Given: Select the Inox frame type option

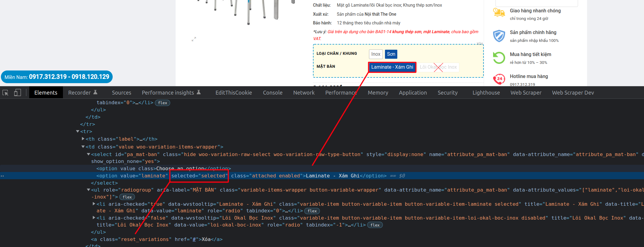Looking at the screenshot, I should (x=376, y=54).
